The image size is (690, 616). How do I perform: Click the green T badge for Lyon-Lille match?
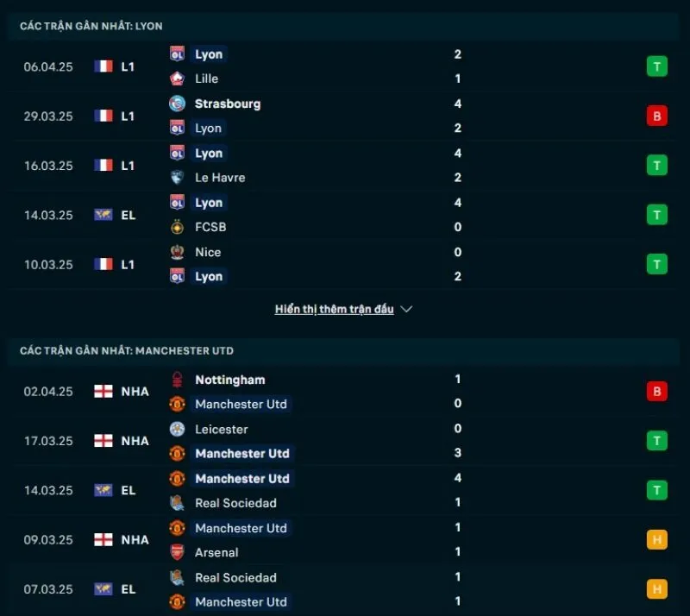[657, 66]
